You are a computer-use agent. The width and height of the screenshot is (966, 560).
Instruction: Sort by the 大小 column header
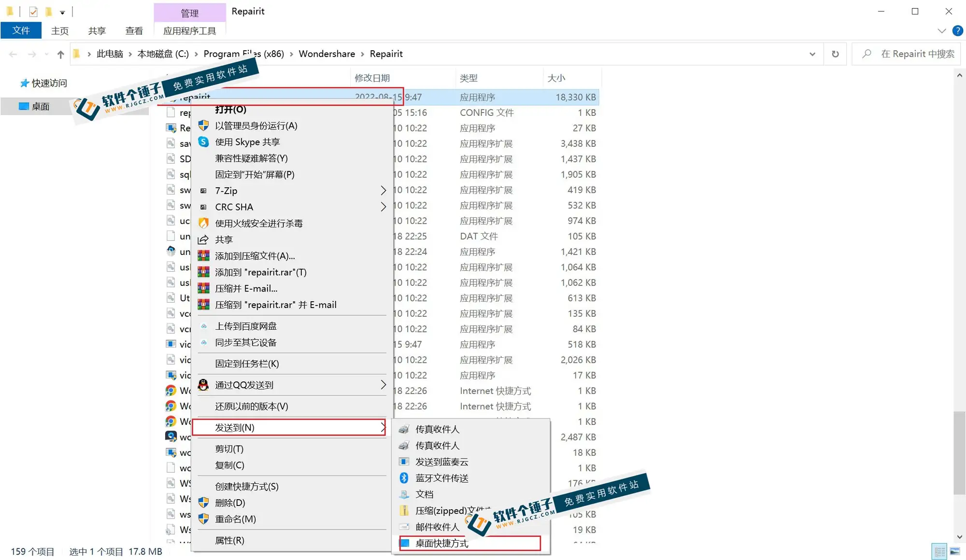point(556,78)
